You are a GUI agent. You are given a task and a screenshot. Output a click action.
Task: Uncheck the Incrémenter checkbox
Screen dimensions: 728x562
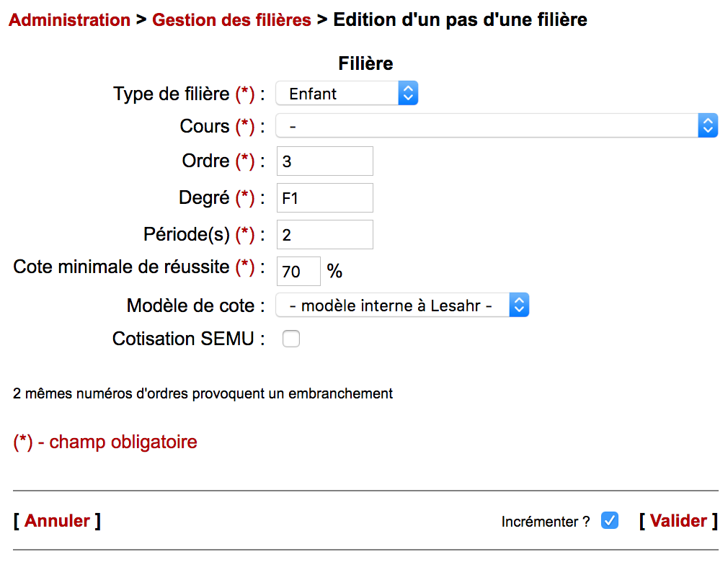pos(610,520)
